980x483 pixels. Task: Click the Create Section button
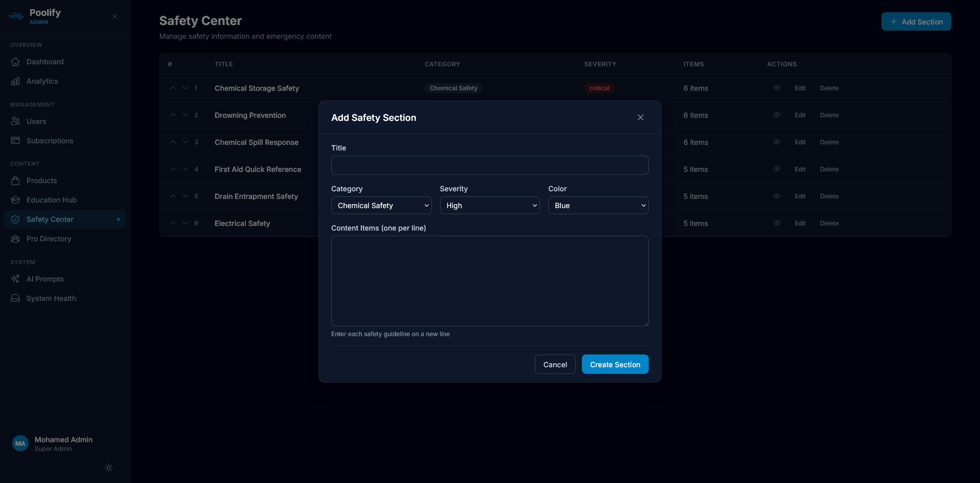click(x=615, y=364)
